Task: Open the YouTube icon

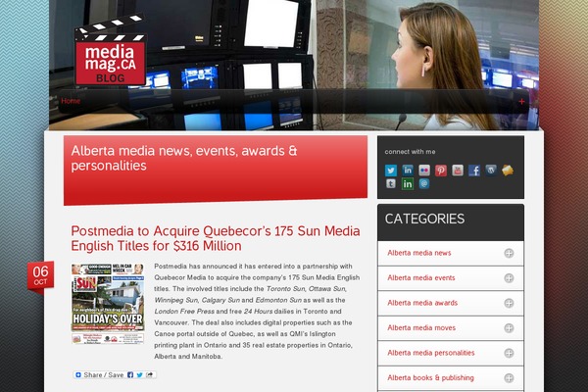Action: click(x=458, y=171)
